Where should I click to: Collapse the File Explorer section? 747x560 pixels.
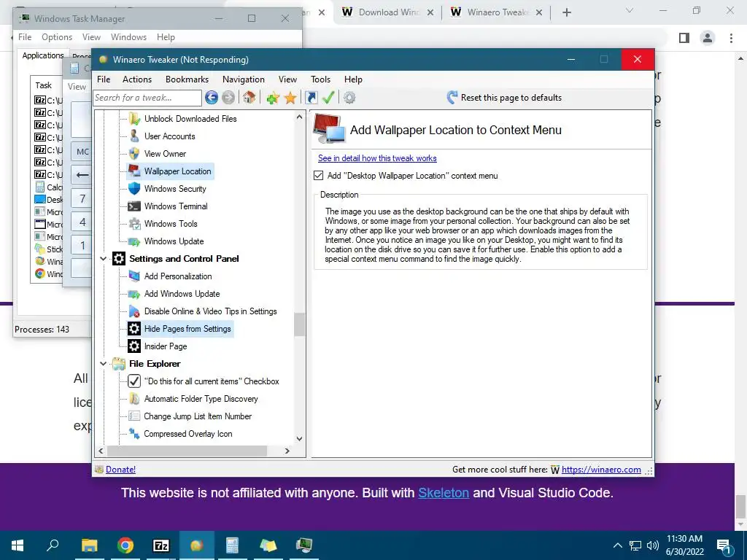tap(103, 364)
